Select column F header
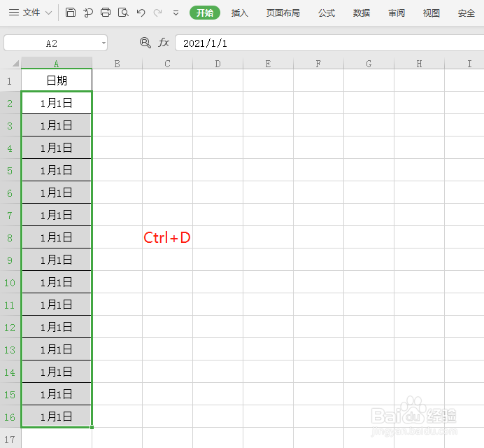 tap(318, 64)
